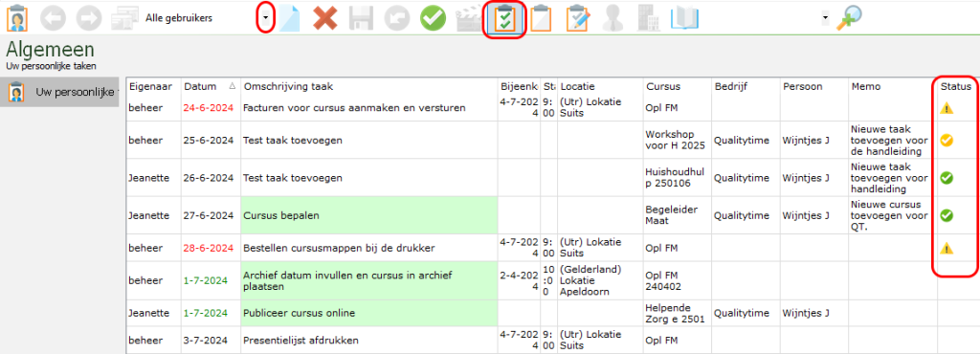Click the green status check for Cursus bepalen
Screen dimensions: 980x354
[947, 215]
